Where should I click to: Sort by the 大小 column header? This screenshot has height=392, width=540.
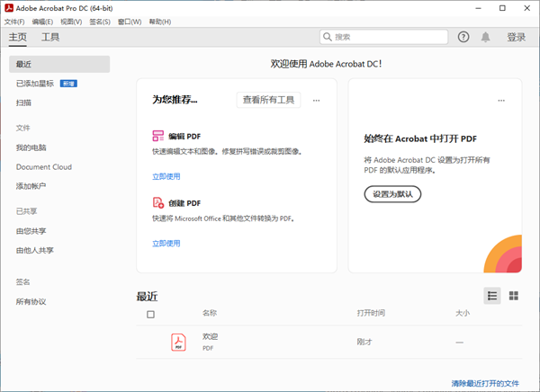pyautogui.click(x=463, y=313)
